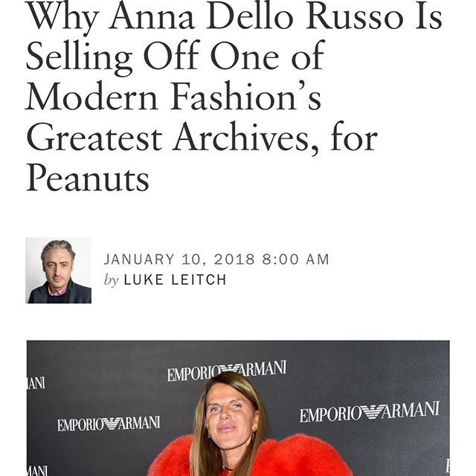Click 'Modern Fashion's' headline line
Screen dimensions: 476x476
pyautogui.click(x=173, y=97)
